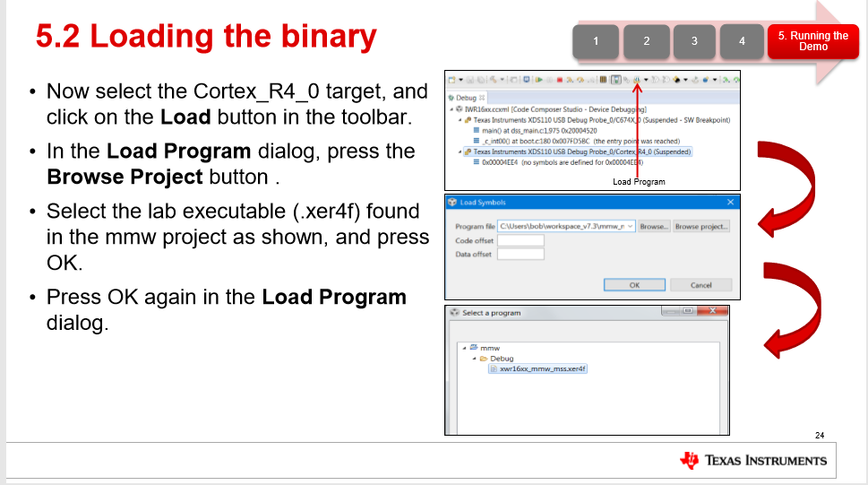Click the New toolbar icon
The height and width of the screenshot is (485, 868).
(x=451, y=80)
